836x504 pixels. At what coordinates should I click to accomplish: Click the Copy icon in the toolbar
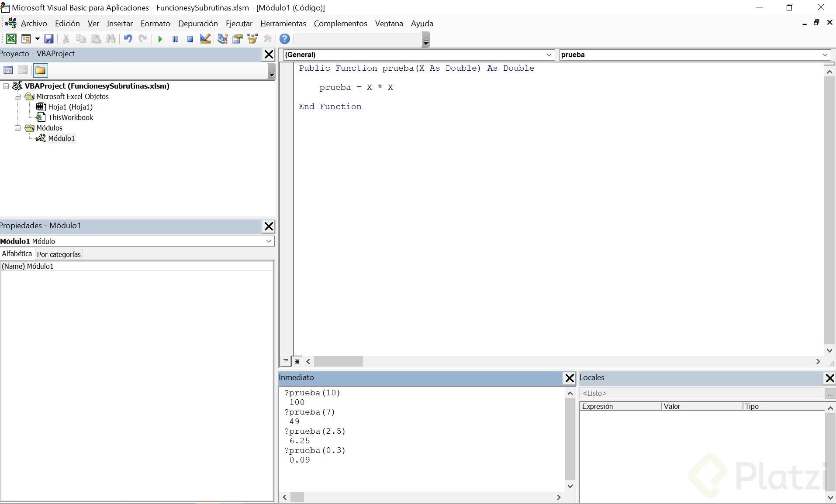pyautogui.click(x=81, y=39)
